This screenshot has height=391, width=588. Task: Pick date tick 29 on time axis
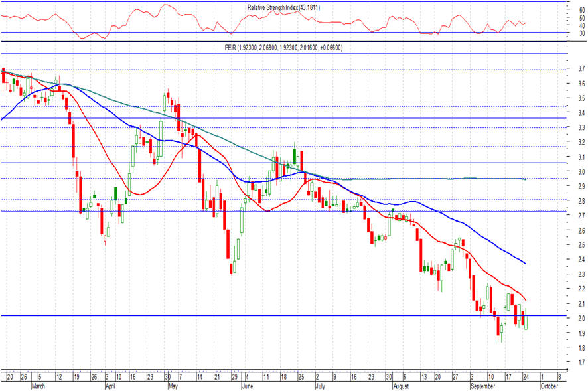[x=234, y=377]
